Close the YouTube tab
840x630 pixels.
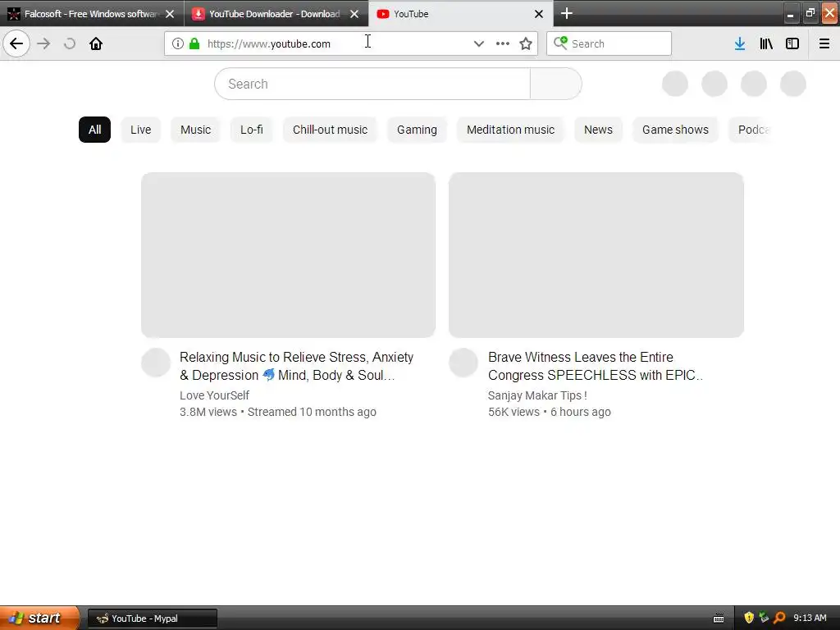coord(539,14)
